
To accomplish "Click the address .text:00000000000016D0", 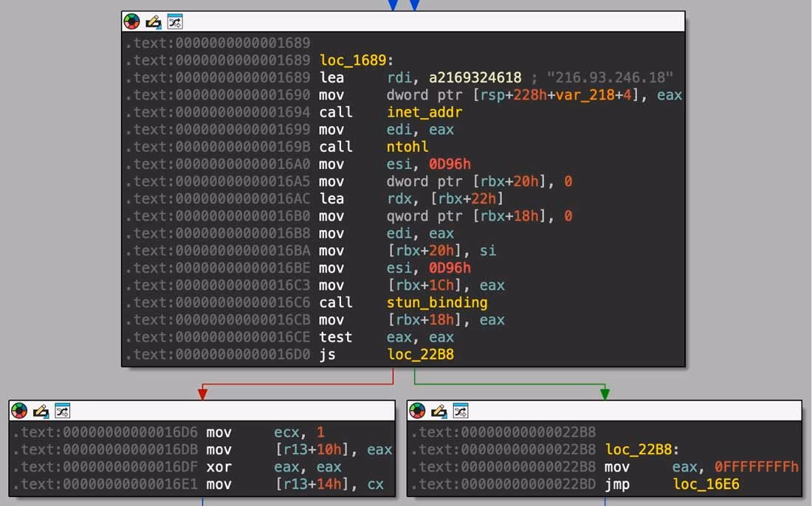I will [218, 355].
